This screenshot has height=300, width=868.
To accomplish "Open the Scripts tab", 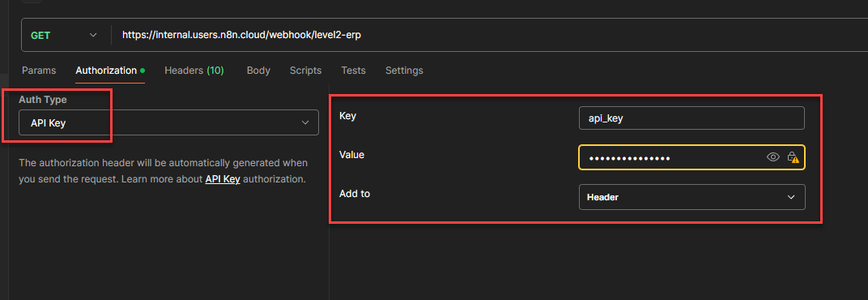I will 305,71.
